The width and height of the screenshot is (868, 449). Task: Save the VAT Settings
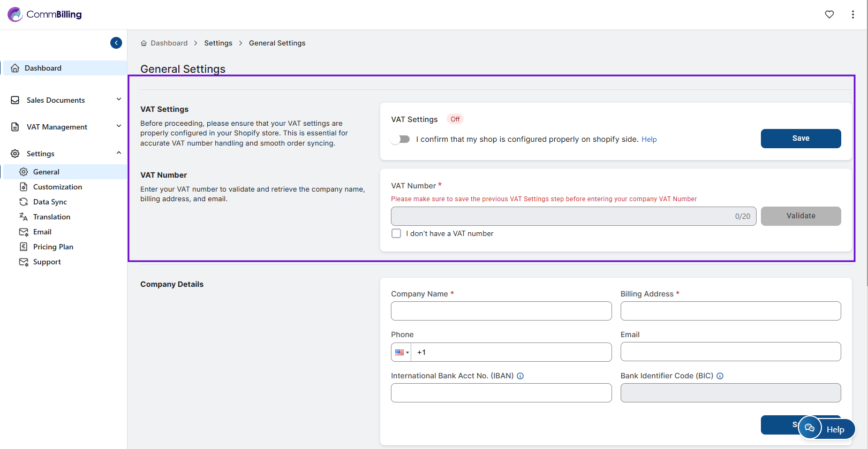[801, 139]
